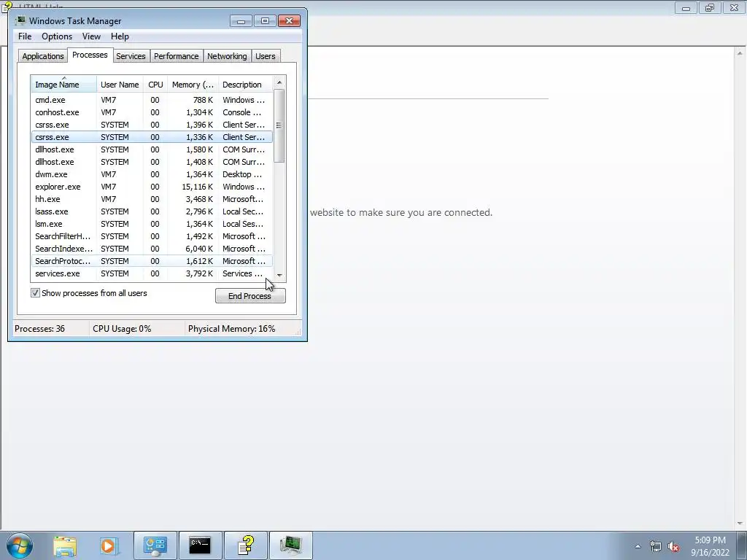The width and height of the screenshot is (747, 560).
Task: Select the services.exe process row
Action: tap(152, 273)
